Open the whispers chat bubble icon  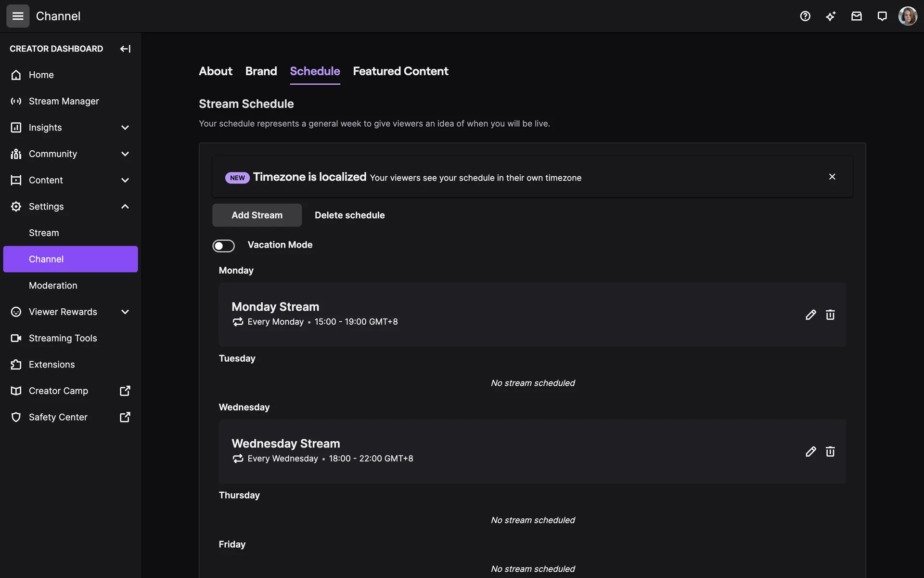(882, 16)
